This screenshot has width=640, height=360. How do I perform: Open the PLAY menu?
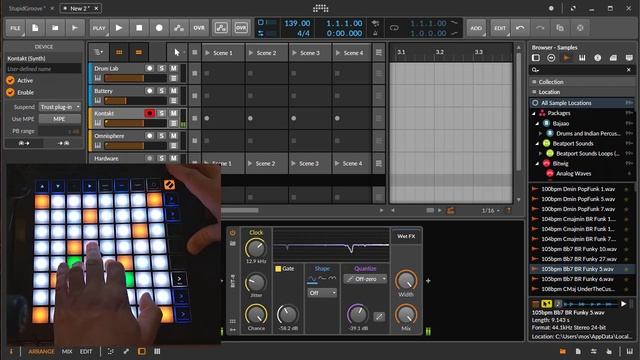99,28
